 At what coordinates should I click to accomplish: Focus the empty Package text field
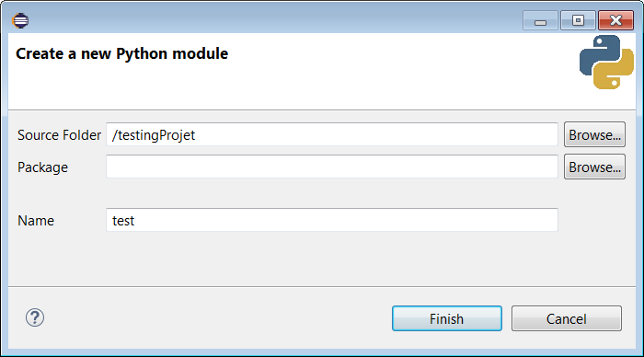332,167
